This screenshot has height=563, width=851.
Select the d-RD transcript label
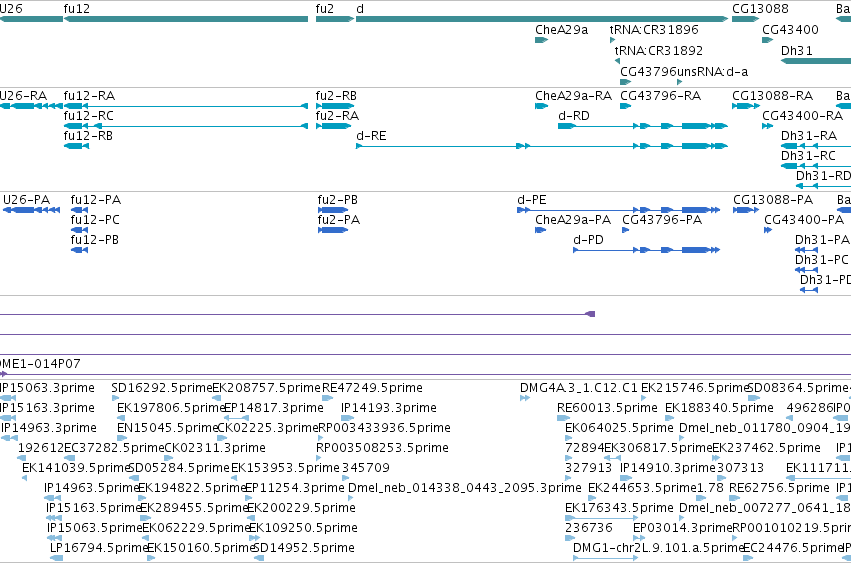[574, 116]
